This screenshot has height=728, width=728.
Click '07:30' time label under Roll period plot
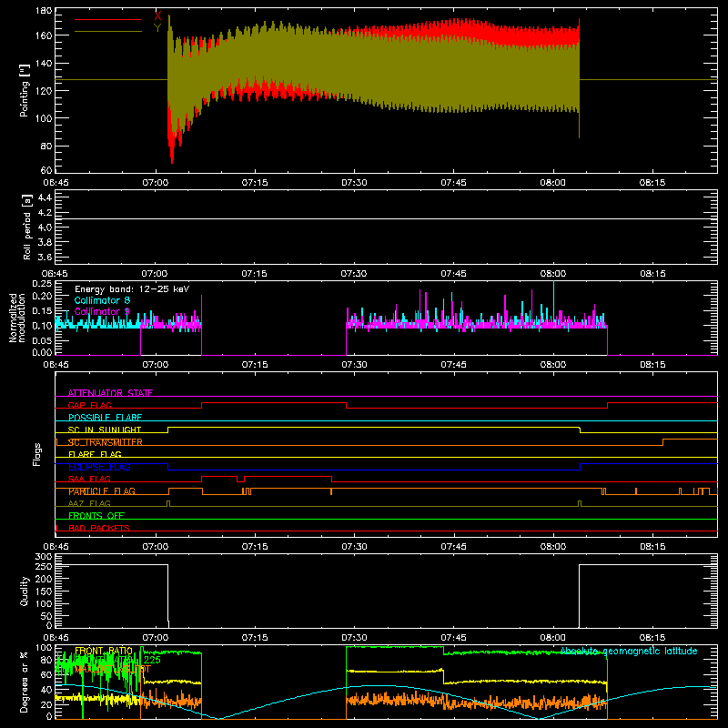tap(354, 274)
